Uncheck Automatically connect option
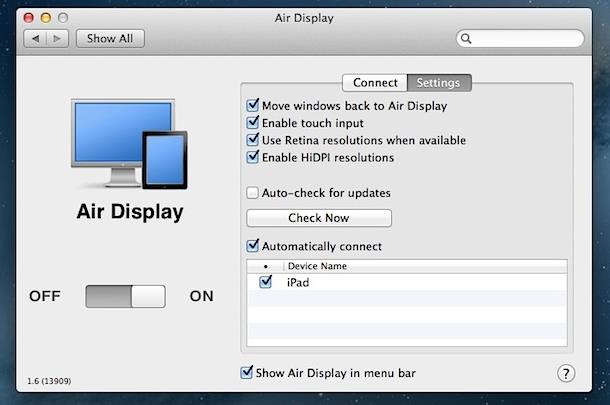This screenshot has width=610, height=405. 252,246
